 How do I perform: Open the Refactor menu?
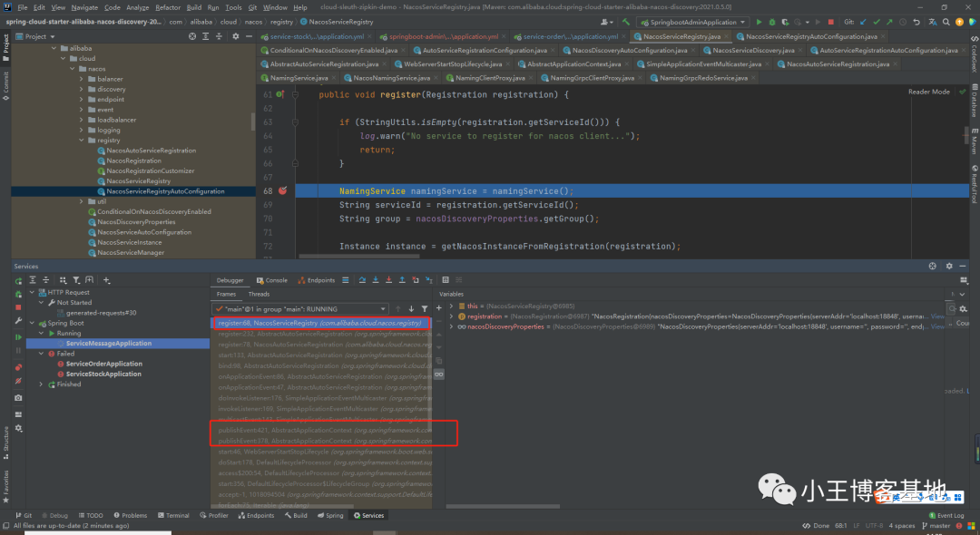pos(168,7)
